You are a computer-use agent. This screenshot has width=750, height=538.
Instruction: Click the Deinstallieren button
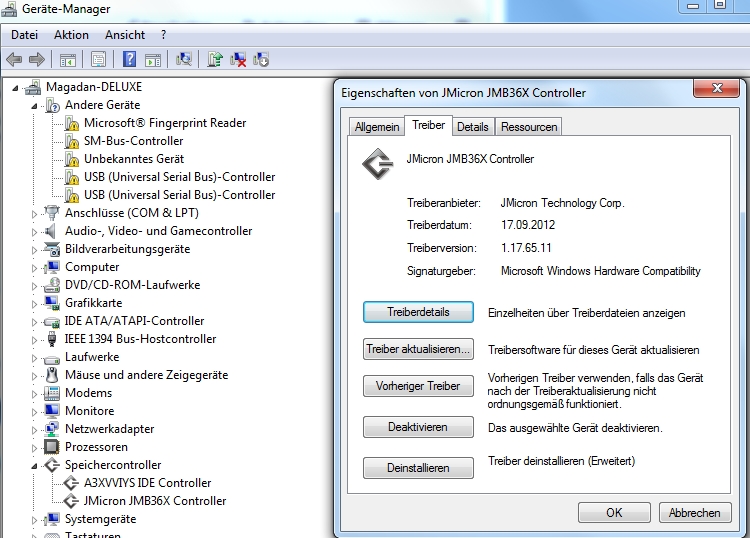(x=418, y=468)
